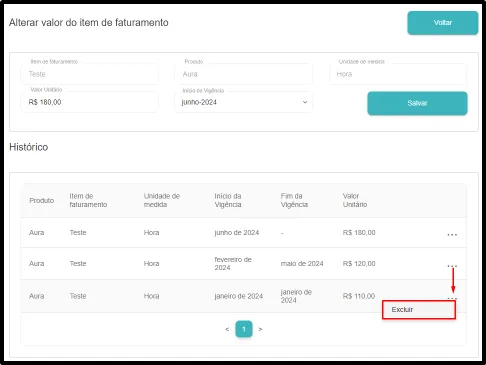The image size is (486, 365).
Task: Go to next page arrow
Action: click(x=260, y=329)
